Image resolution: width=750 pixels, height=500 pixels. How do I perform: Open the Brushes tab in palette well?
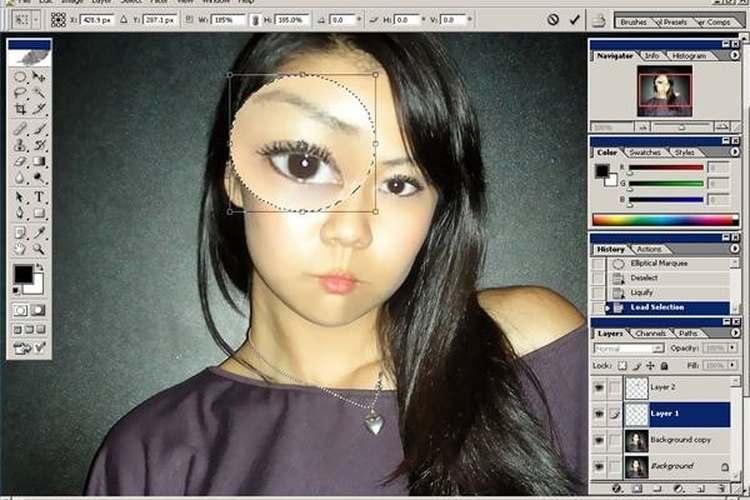point(633,22)
